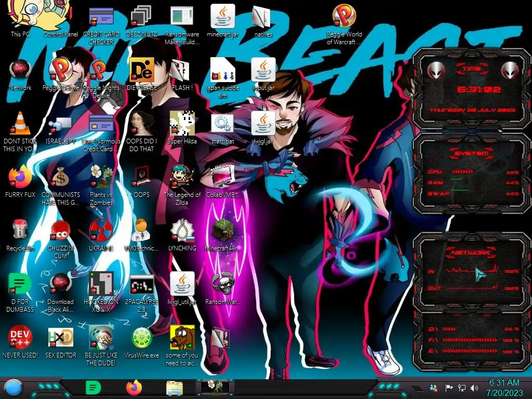Select the 'some of you need to ac...' icon

click(x=182, y=345)
